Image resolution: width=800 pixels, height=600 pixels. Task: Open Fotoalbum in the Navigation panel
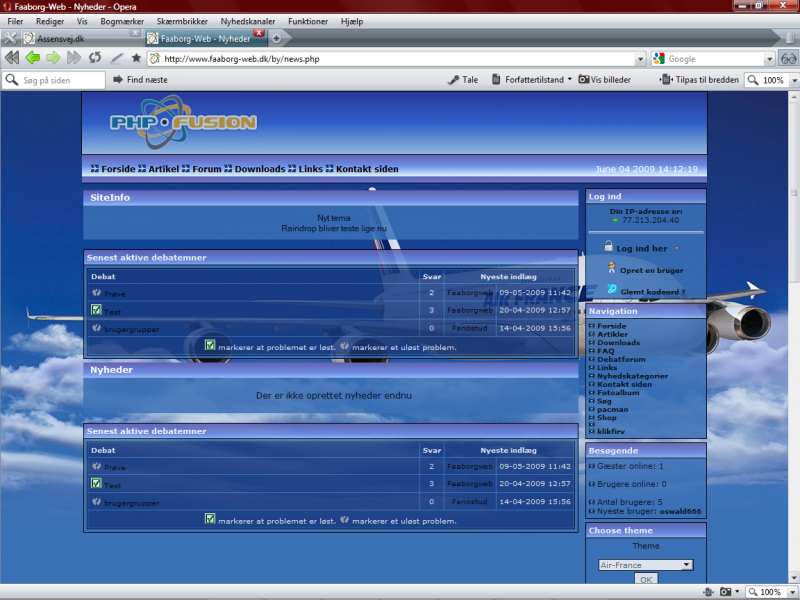pos(618,393)
